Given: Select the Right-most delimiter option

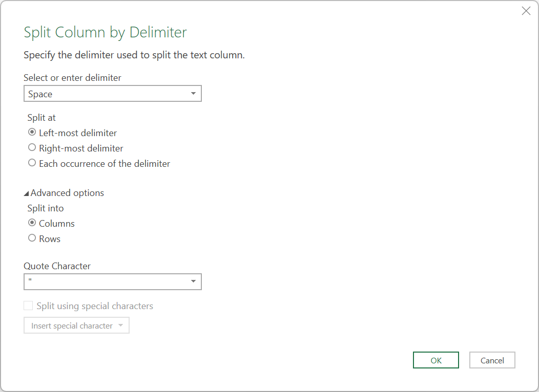Looking at the screenshot, I should [32, 148].
